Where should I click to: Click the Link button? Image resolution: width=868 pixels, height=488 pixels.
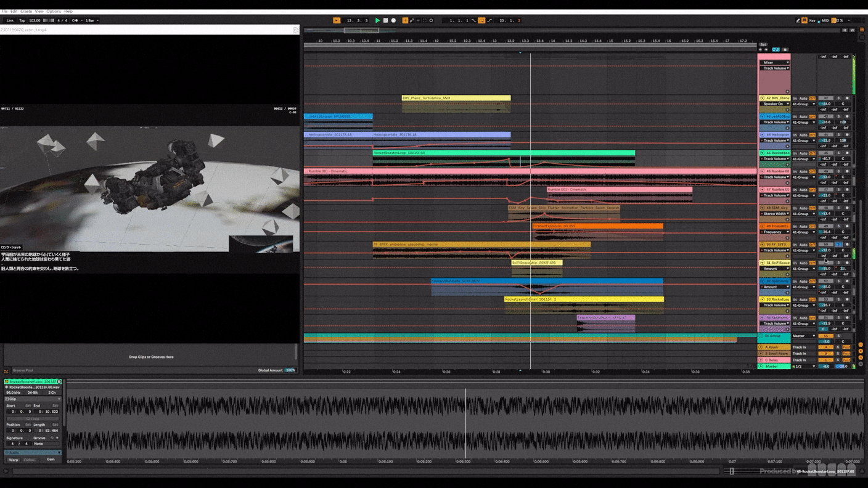tap(10, 20)
